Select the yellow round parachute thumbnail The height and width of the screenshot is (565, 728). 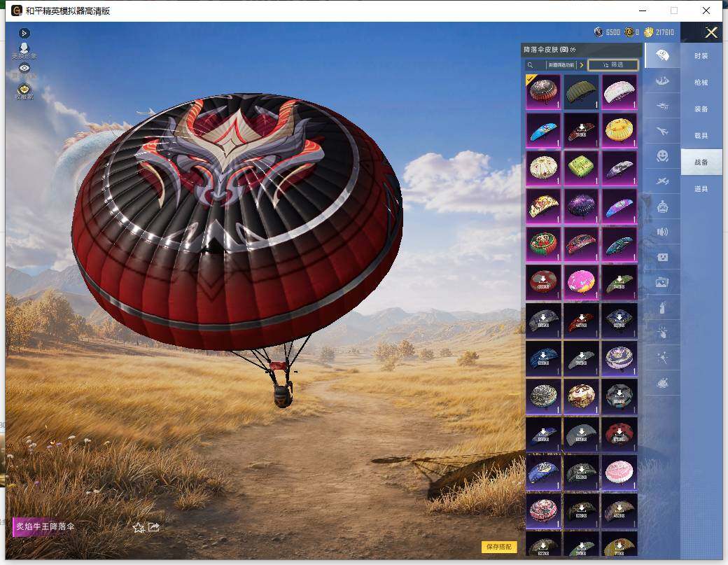pos(619,130)
